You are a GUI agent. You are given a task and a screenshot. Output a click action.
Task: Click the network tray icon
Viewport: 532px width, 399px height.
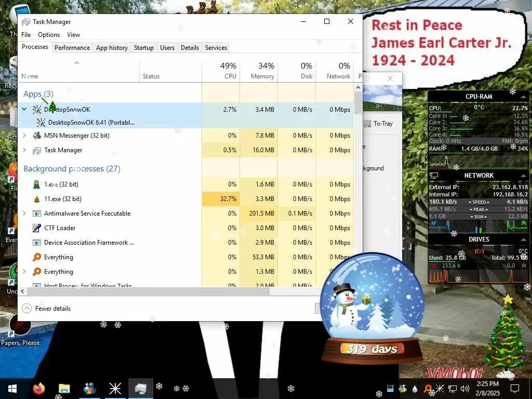pyautogui.click(x=453, y=389)
